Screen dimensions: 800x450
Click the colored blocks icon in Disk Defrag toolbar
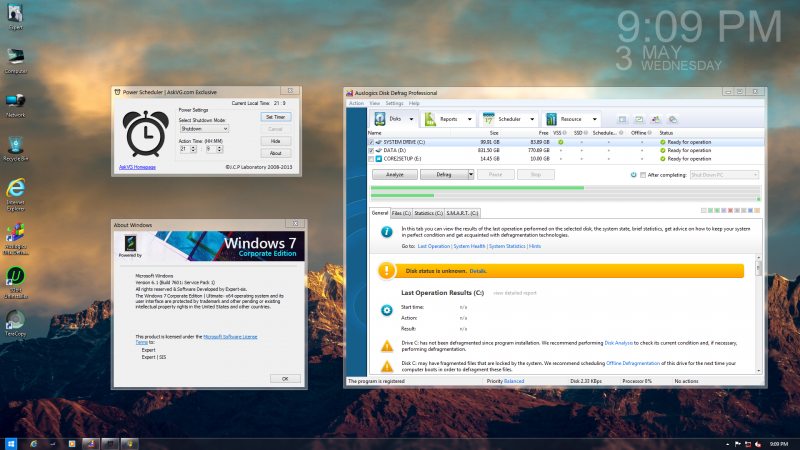[x=656, y=119]
